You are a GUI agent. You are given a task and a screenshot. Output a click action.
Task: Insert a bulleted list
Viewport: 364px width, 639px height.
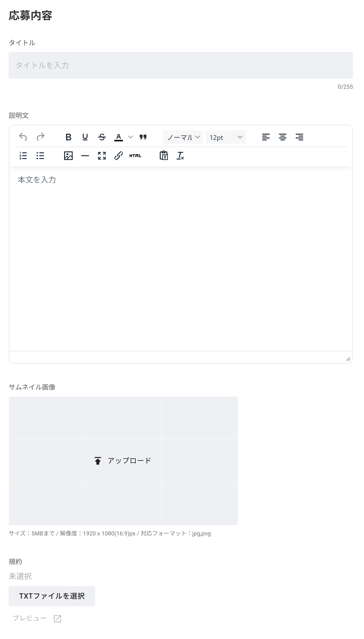click(x=40, y=156)
